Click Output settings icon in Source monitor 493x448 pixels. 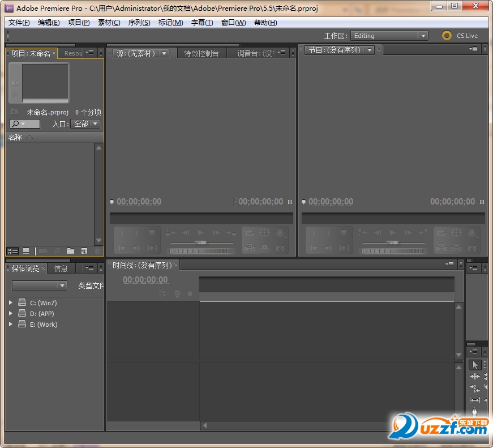tap(280, 233)
